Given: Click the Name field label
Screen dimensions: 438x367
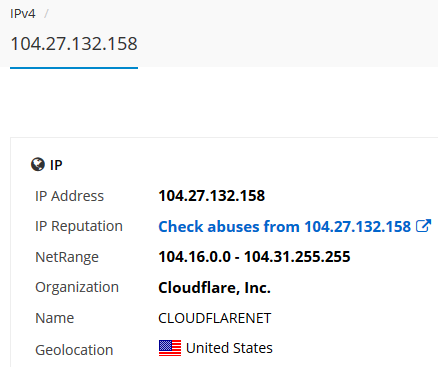Looking at the screenshot, I should 55,318.
